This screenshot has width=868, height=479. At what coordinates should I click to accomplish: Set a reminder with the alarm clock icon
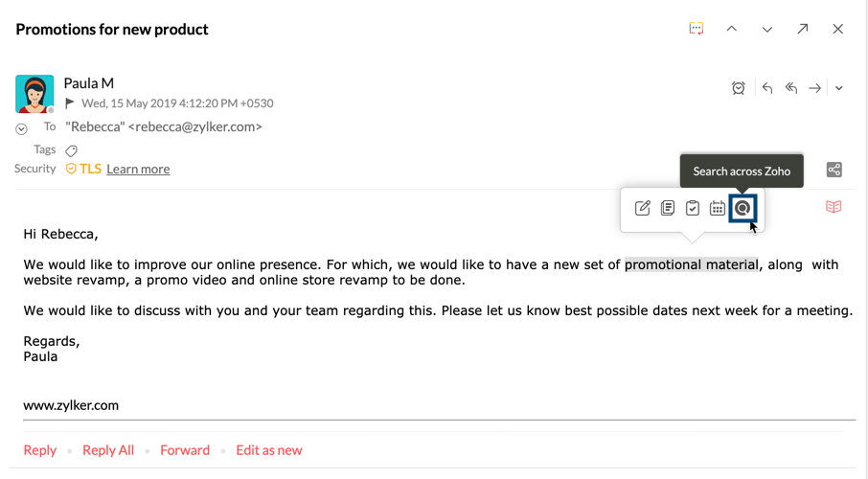coord(739,88)
